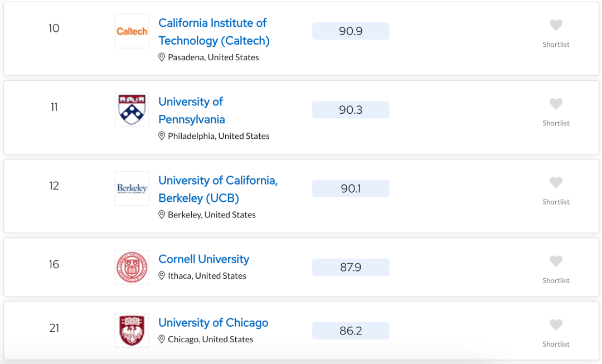Open University of Pennsylvania page link

click(192, 110)
